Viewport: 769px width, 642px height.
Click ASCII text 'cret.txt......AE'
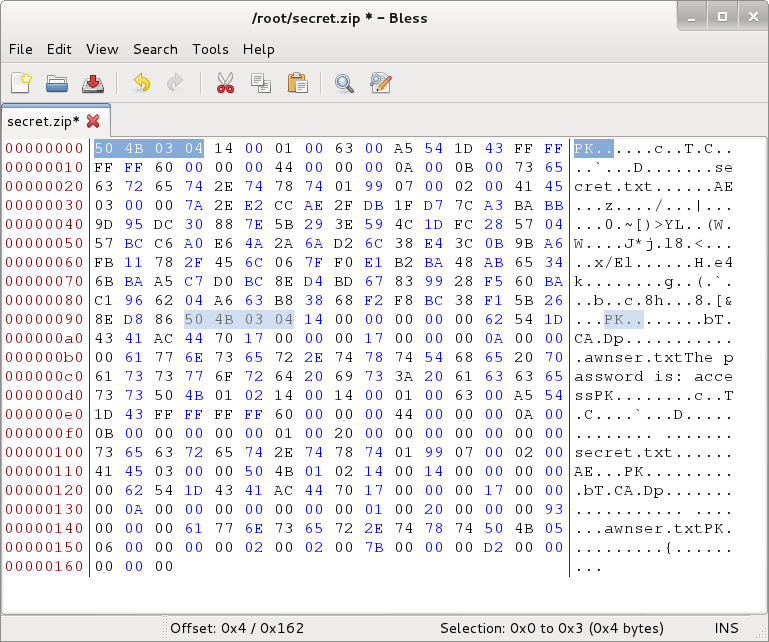click(x=653, y=186)
